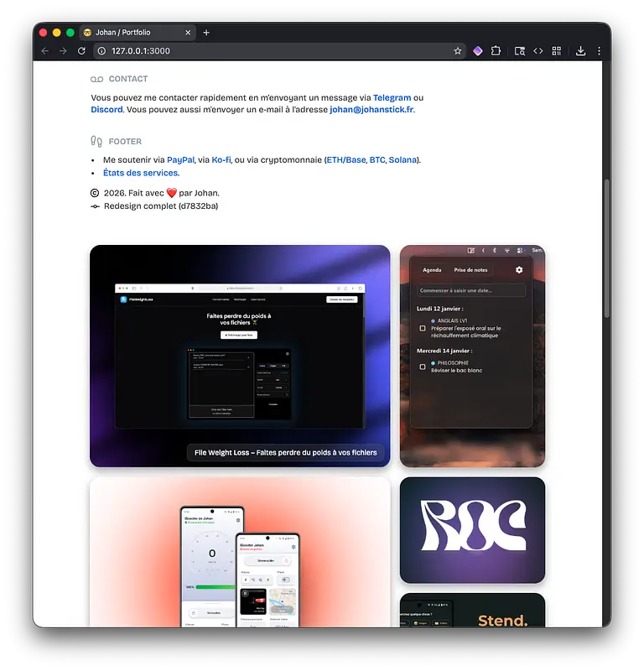Open the ROC logo project card

tap(472, 530)
